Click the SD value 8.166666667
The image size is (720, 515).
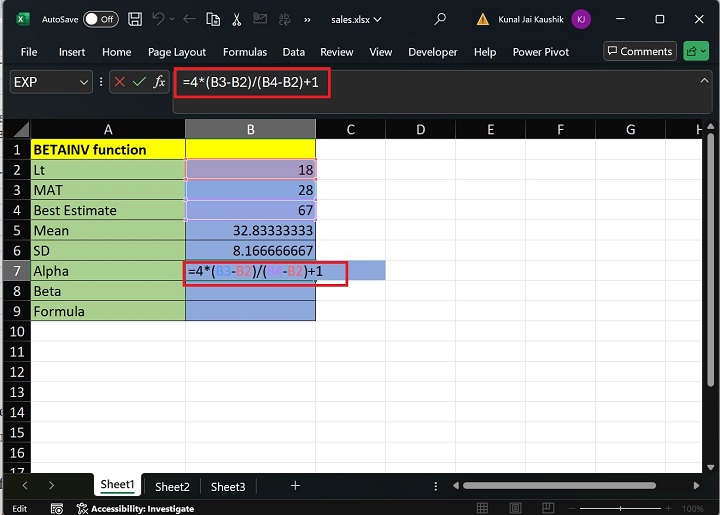tap(250, 251)
